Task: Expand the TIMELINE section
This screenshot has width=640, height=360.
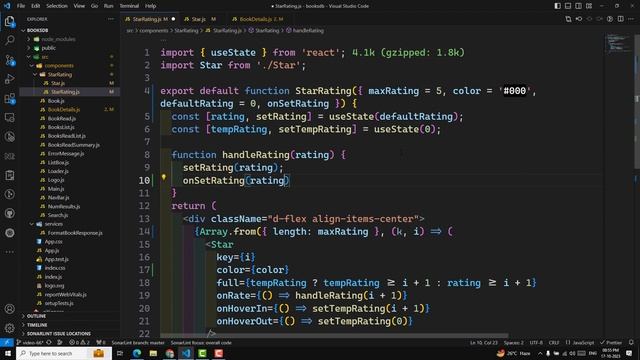Action: click(x=37, y=325)
